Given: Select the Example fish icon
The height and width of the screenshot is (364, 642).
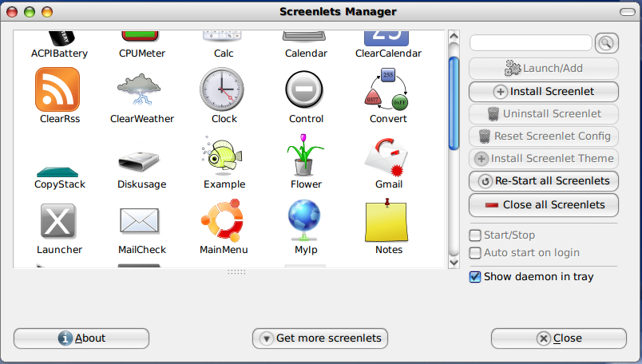Looking at the screenshot, I should 222,154.
